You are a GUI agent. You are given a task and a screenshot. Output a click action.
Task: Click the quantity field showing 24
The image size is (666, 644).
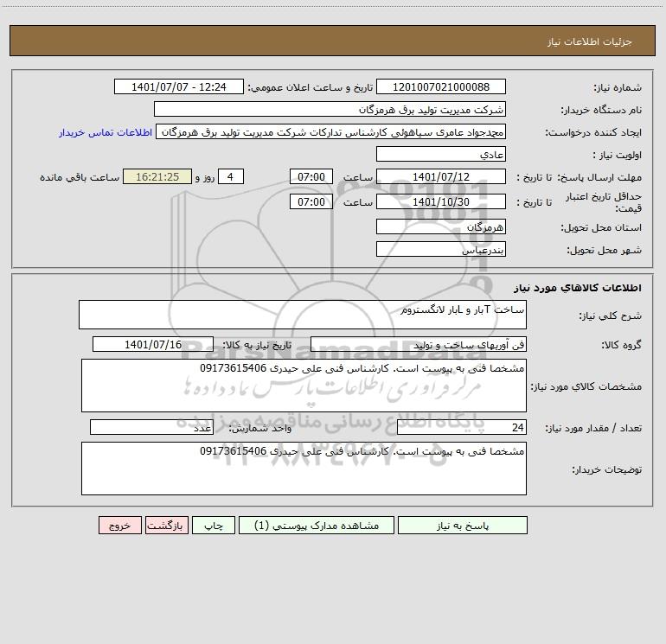(x=462, y=427)
